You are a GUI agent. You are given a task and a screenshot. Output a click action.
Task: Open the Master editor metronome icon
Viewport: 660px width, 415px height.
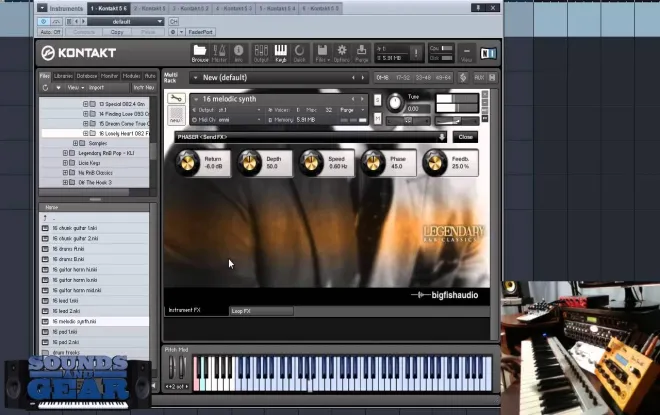tap(219, 53)
